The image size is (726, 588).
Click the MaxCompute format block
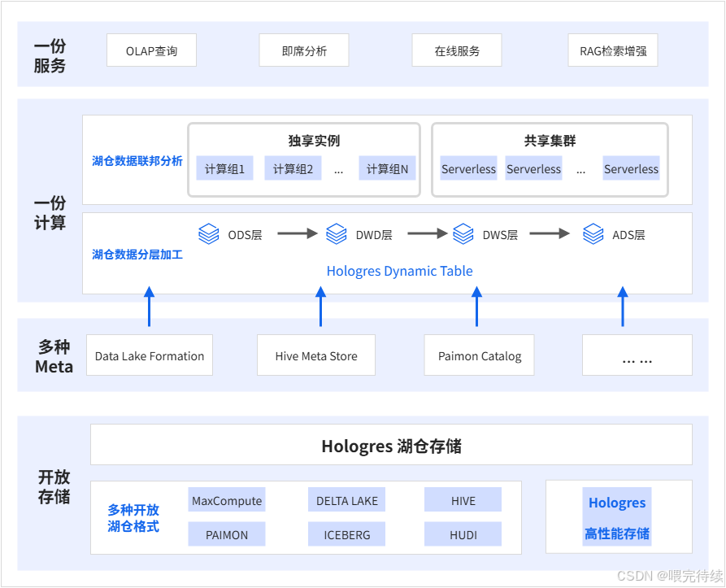pos(227,499)
